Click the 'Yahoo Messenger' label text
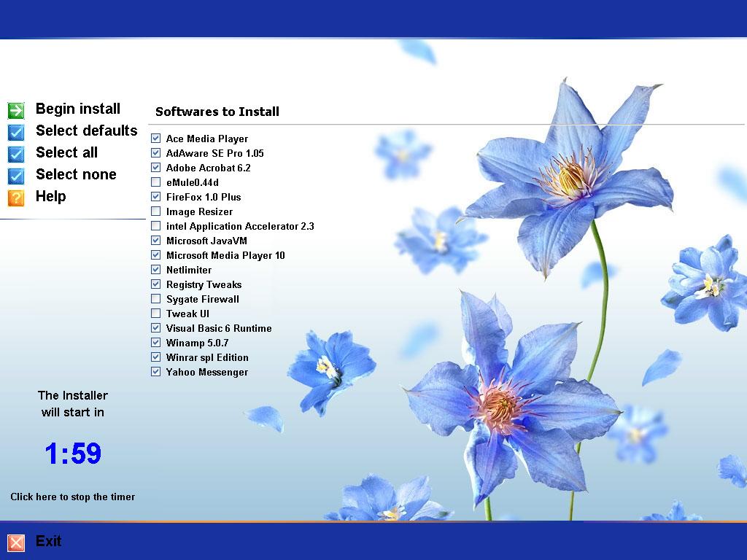747x560 pixels. coord(206,372)
